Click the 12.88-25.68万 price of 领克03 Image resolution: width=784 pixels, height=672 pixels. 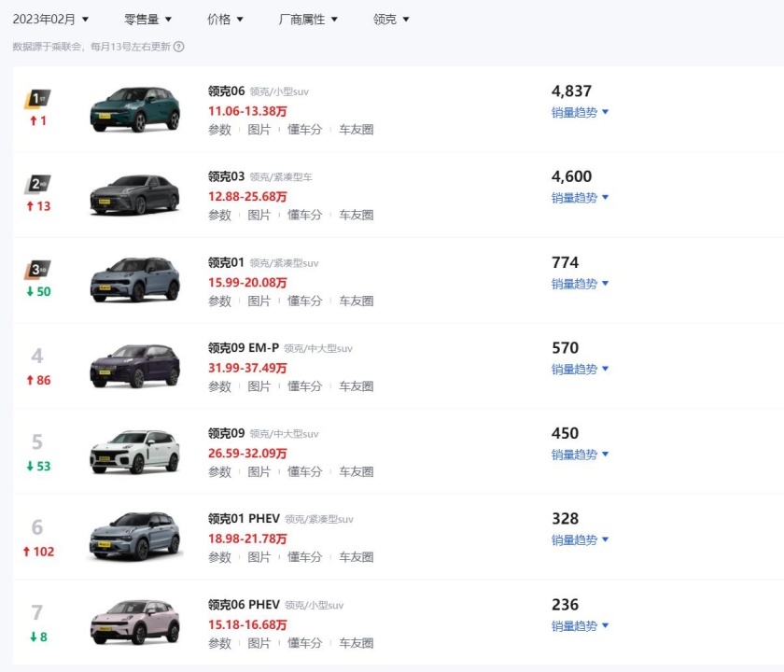pos(247,197)
